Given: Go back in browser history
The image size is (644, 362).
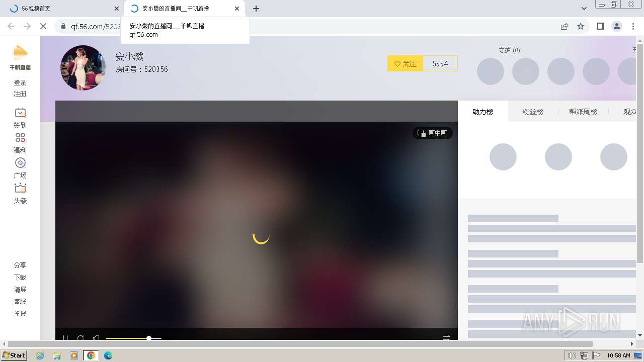Looking at the screenshot, I should 11,26.
